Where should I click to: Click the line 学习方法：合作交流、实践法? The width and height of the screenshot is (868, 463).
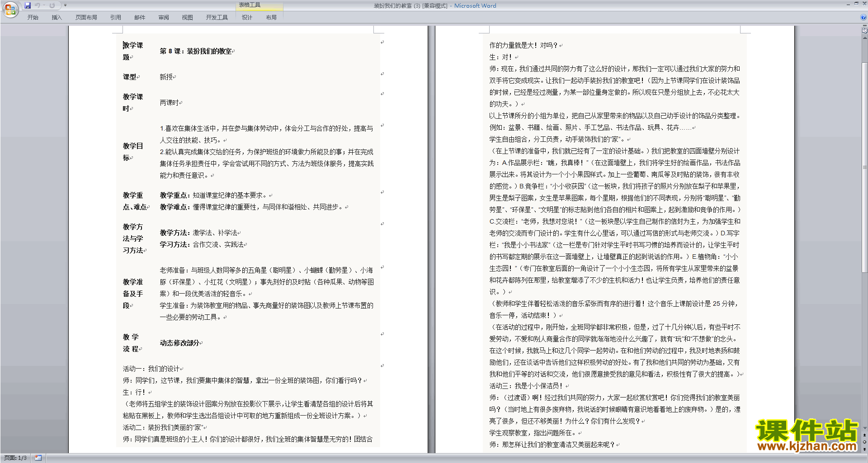(202, 244)
